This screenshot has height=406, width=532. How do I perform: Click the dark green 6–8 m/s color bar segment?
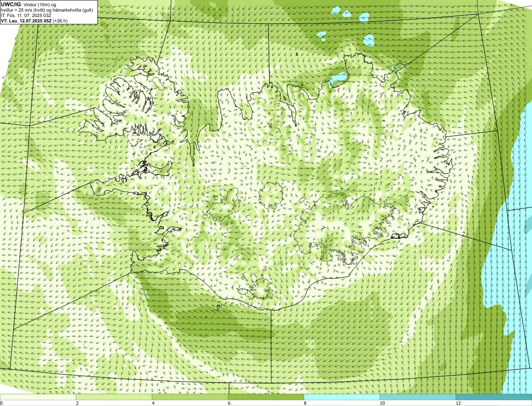266,397
